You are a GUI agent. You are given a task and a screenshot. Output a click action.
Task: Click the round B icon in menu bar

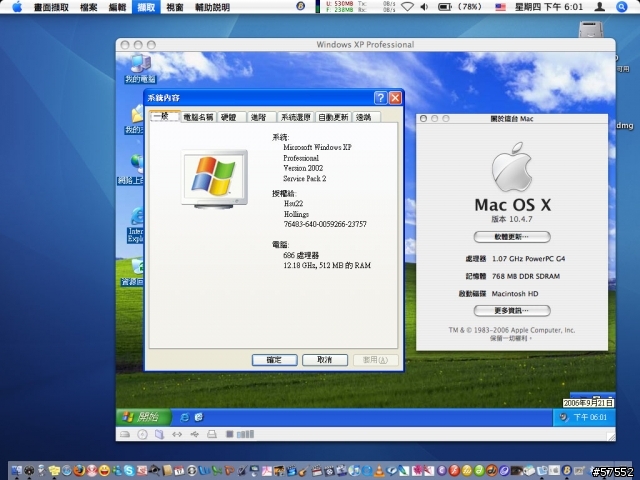coord(300,6)
